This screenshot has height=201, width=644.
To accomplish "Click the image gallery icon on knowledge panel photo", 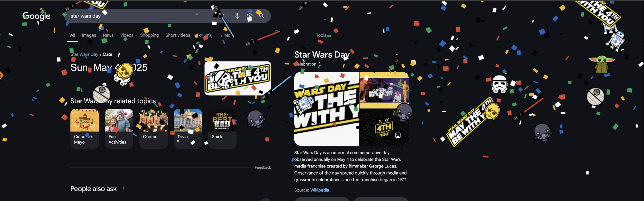I will 398,135.
